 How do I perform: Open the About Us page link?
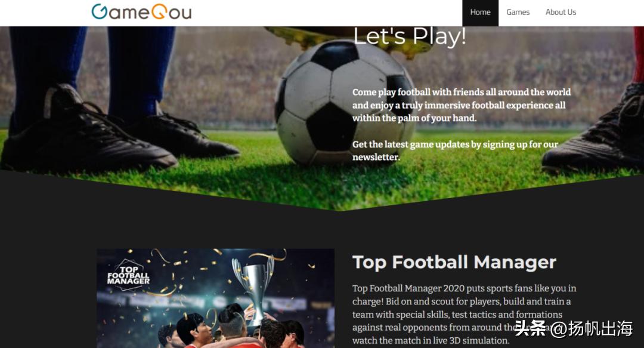(561, 13)
